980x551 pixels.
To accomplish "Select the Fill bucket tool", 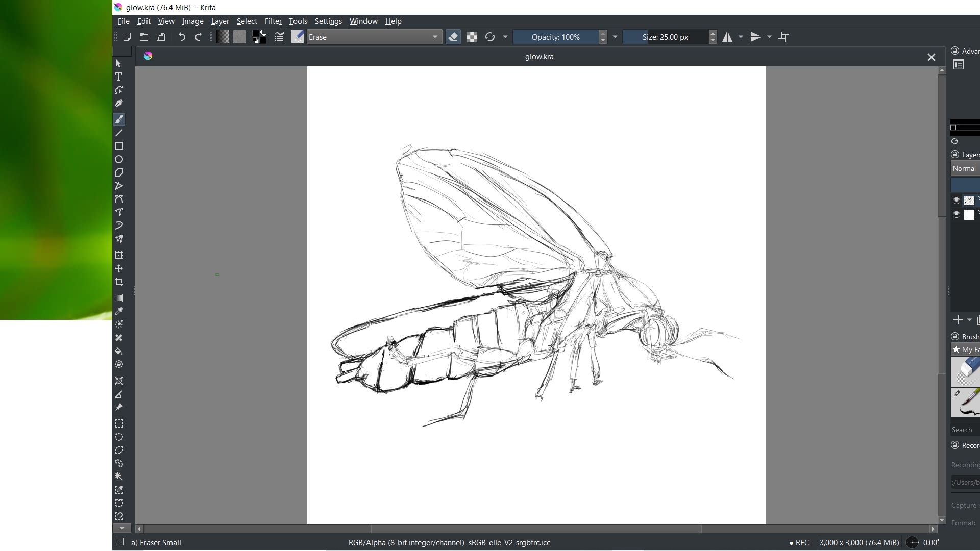I will coord(119,351).
